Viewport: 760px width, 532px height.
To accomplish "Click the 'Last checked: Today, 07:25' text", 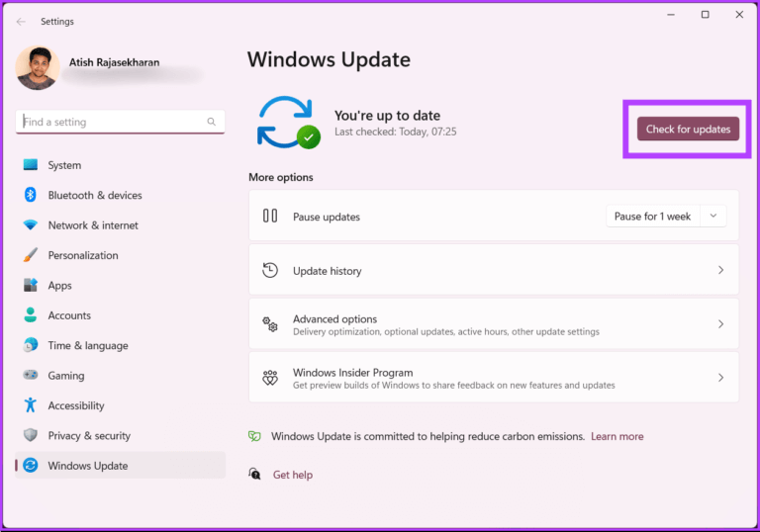I will click(x=396, y=132).
